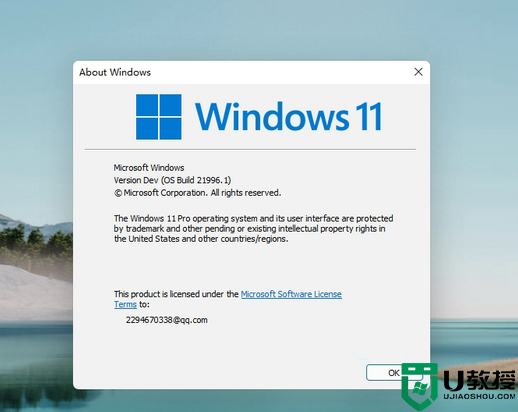518x412 pixels.
Task: Click the Windows 11 four-pane logo
Action: [159, 117]
